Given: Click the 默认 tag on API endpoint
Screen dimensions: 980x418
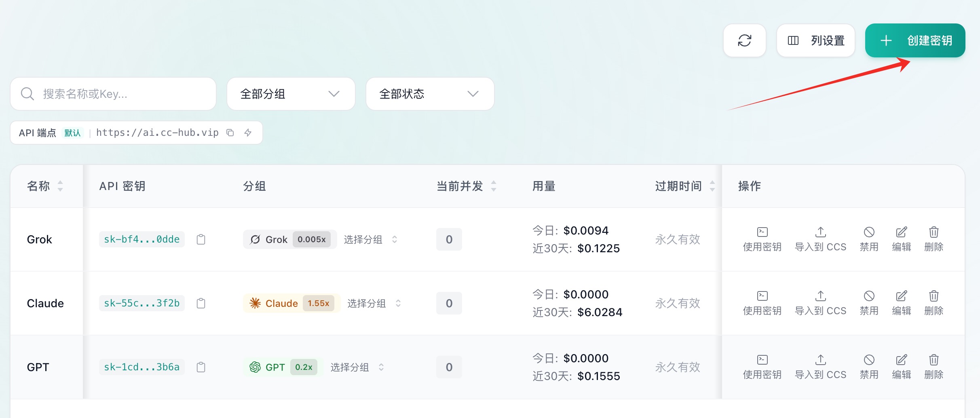Looking at the screenshot, I should point(72,133).
